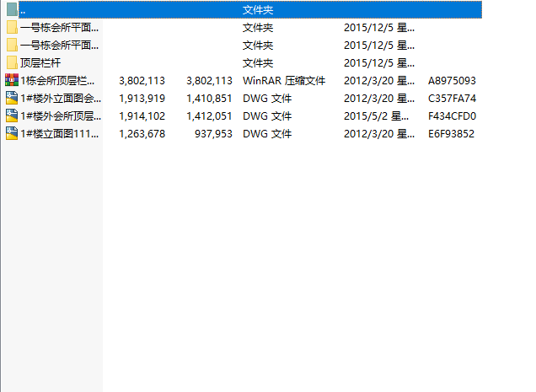Click the 2015/12/5 date in the 顶层栏杆 row
The image size is (536, 392).
click(x=379, y=63)
